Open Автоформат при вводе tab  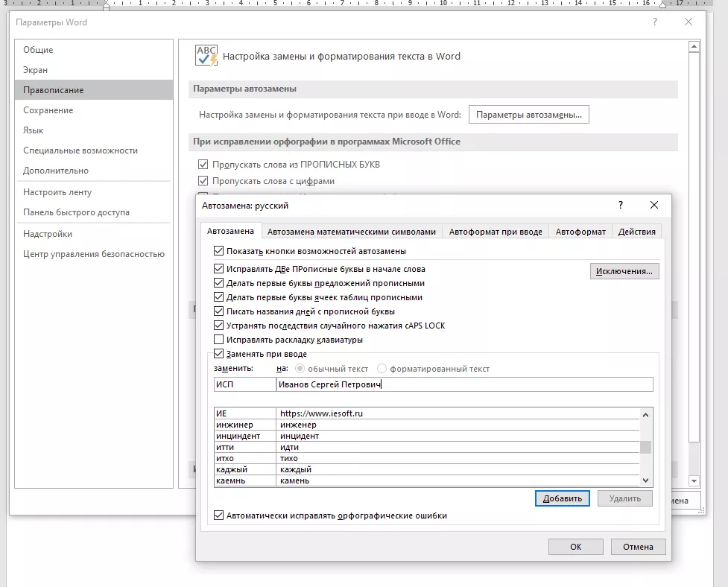click(496, 232)
